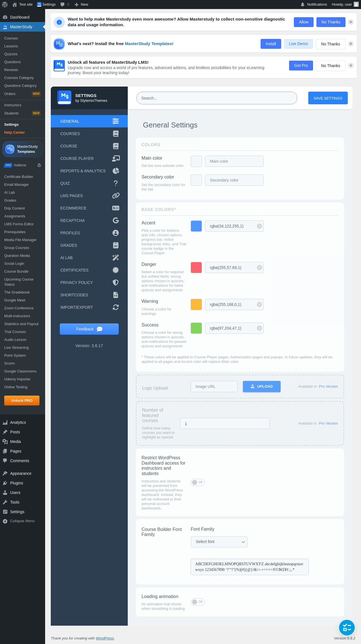Click the Image URL field
Image resolution: width=361 pixels, height=644 pixels.
pos(214,387)
